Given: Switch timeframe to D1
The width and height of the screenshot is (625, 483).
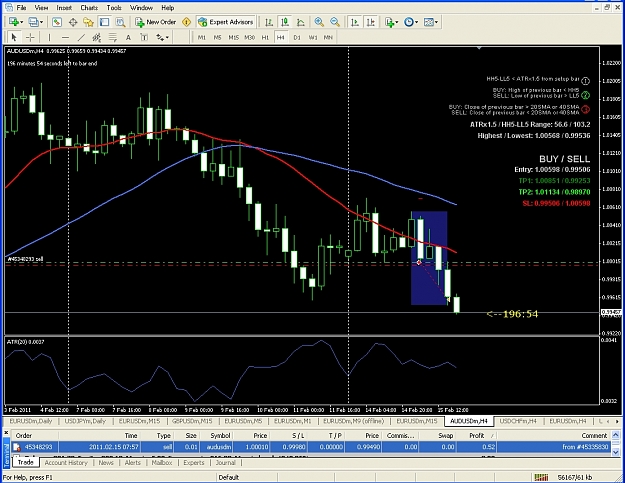Looking at the screenshot, I should click(297, 37).
